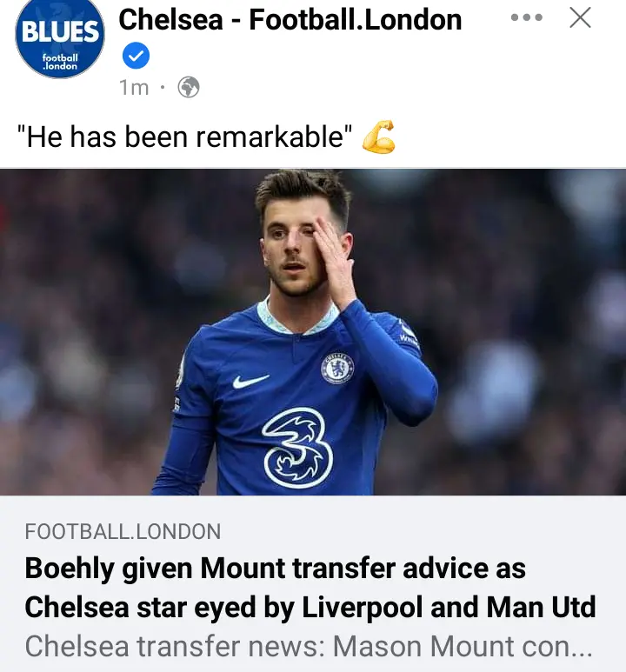Open the three-dot post options menu
626x672 pixels.
tap(526, 17)
